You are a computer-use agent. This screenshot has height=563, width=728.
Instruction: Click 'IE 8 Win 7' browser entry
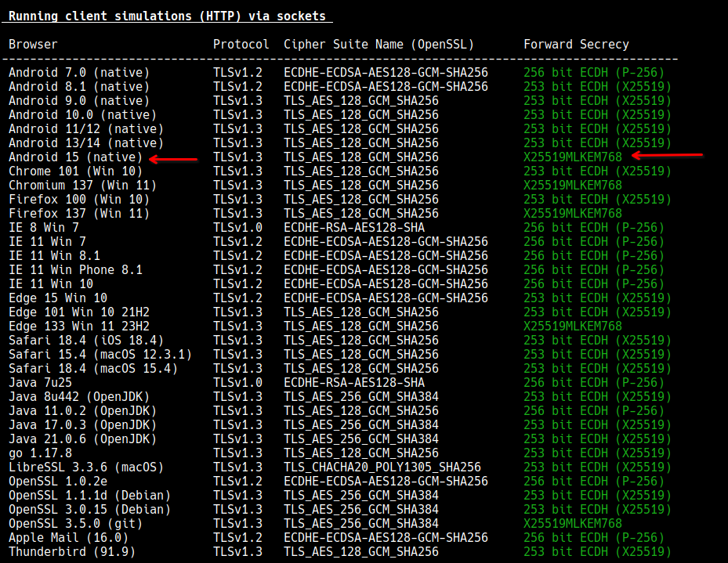pyautogui.click(x=44, y=228)
